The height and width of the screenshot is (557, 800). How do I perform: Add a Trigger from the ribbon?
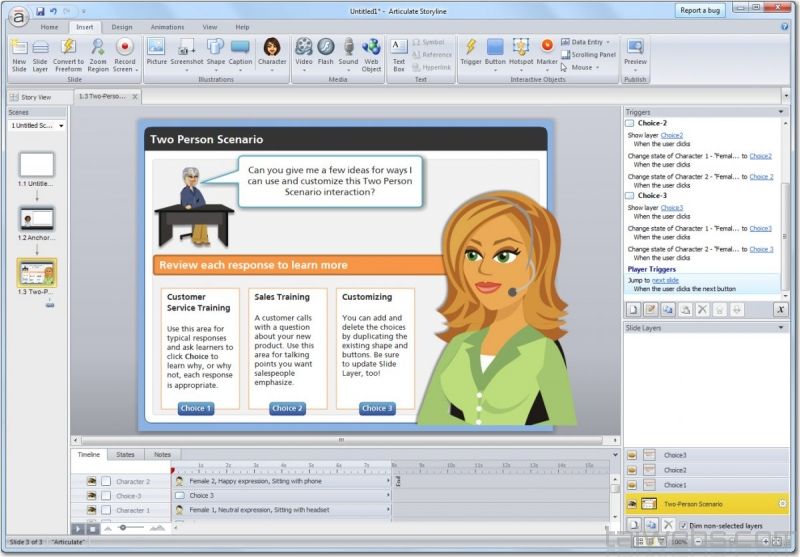(470, 52)
